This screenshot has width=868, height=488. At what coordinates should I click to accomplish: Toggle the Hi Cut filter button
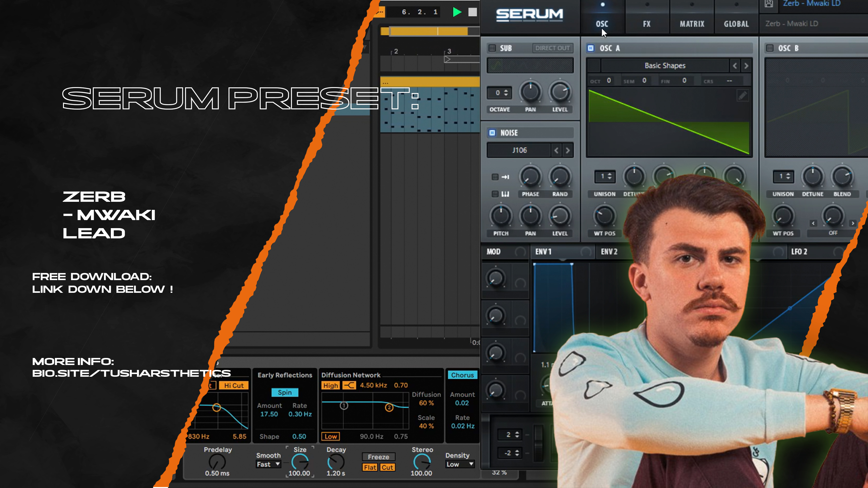point(234,385)
